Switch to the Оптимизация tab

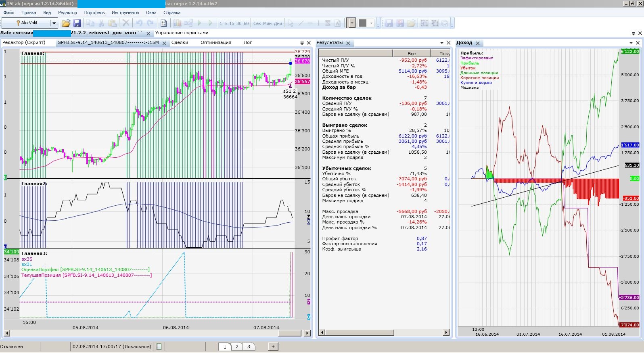coord(216,42)
